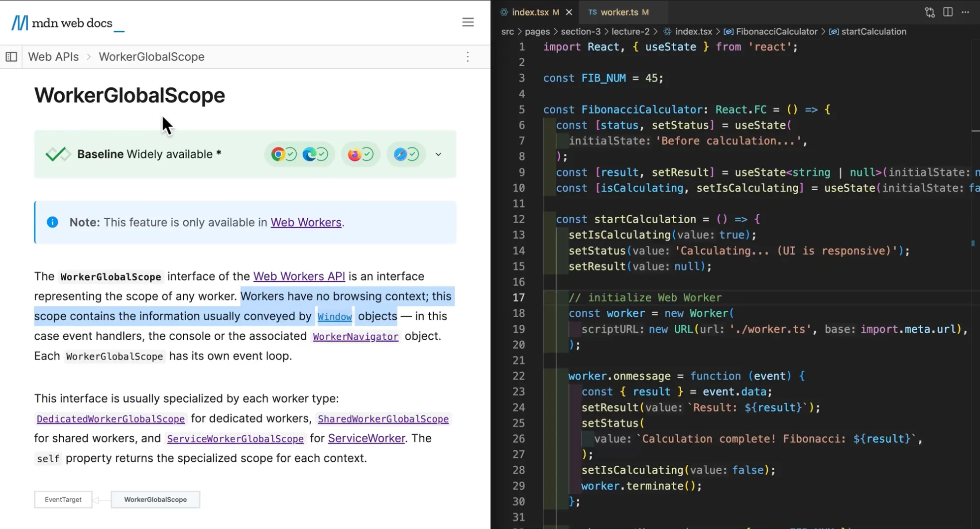Open editor more actions ellipsis

tap(965, 12)
